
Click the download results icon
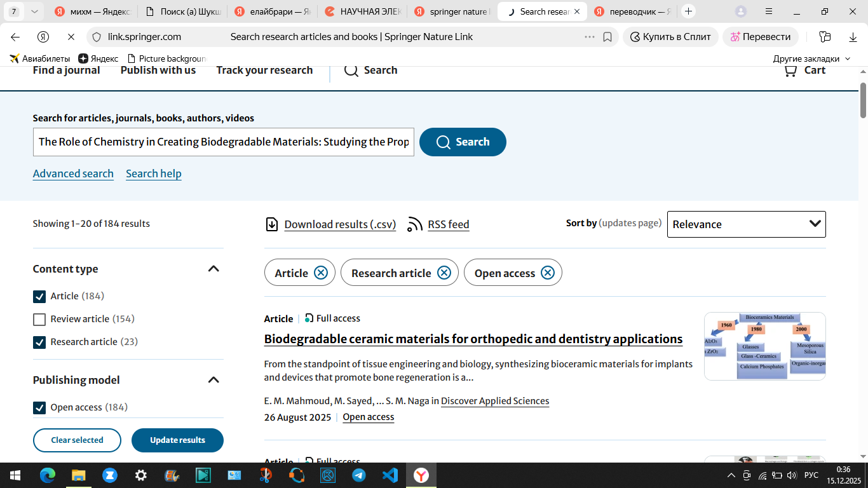272,224
